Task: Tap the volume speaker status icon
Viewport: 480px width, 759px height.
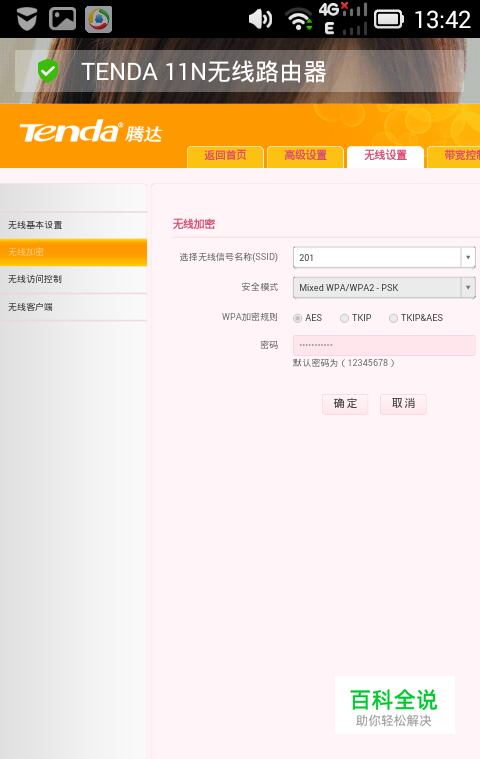Action: coord(260,19)
